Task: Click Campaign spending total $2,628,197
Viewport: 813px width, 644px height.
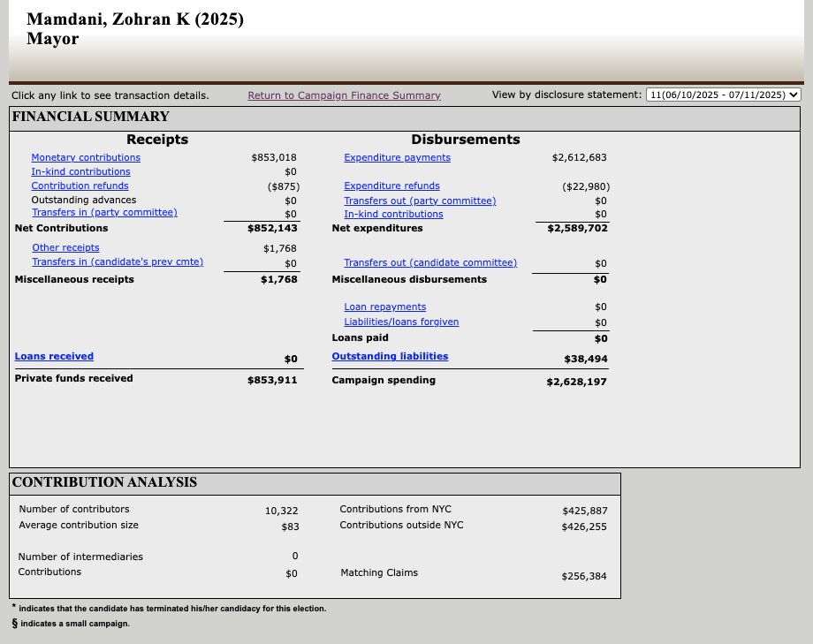Action: (x=576, y=383)
